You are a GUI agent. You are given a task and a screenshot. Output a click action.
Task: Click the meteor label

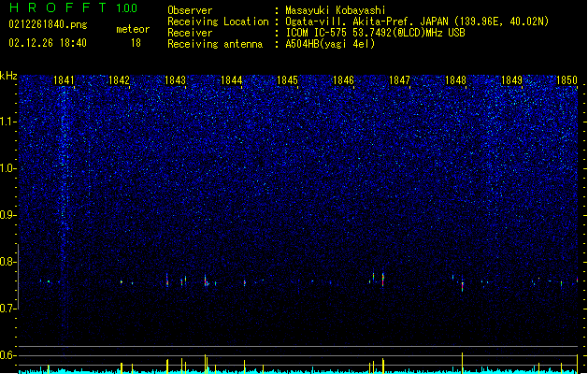click(133, 29)
